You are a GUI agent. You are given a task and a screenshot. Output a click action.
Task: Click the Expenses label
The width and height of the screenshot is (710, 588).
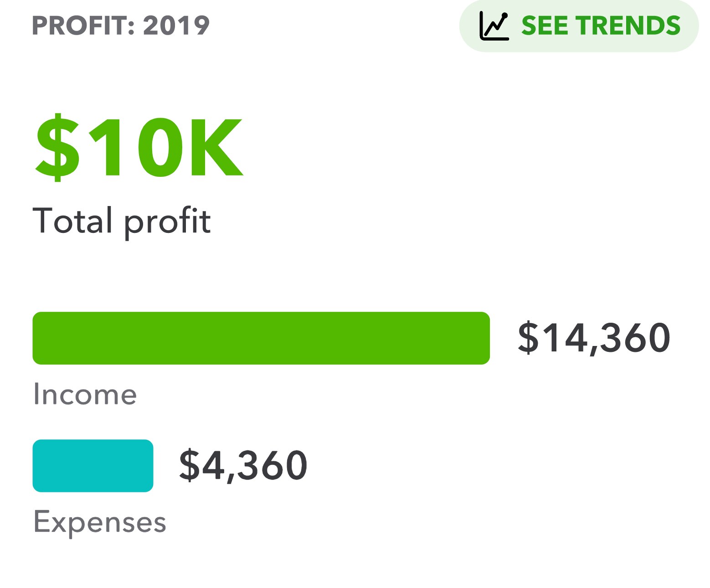[x=100, y=522]
